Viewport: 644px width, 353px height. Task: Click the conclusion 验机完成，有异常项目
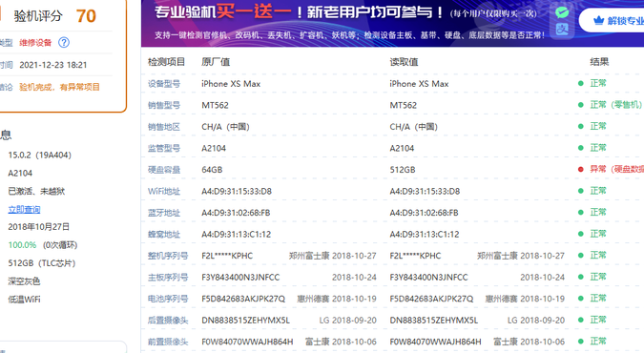pos(59,87)
